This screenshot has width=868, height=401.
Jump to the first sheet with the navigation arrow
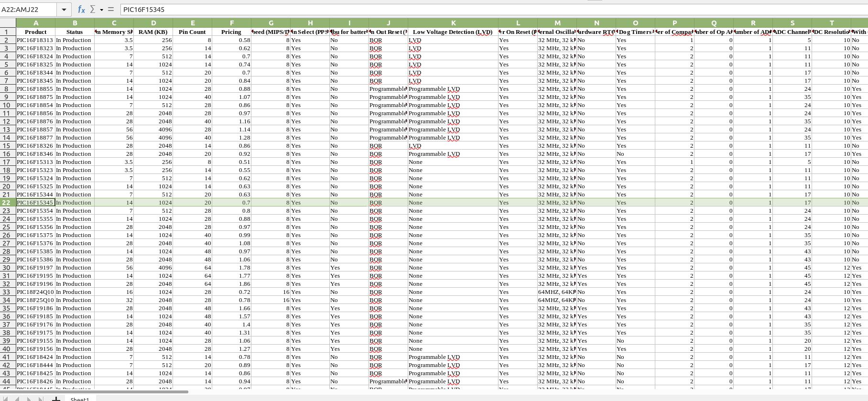point(6,399)
